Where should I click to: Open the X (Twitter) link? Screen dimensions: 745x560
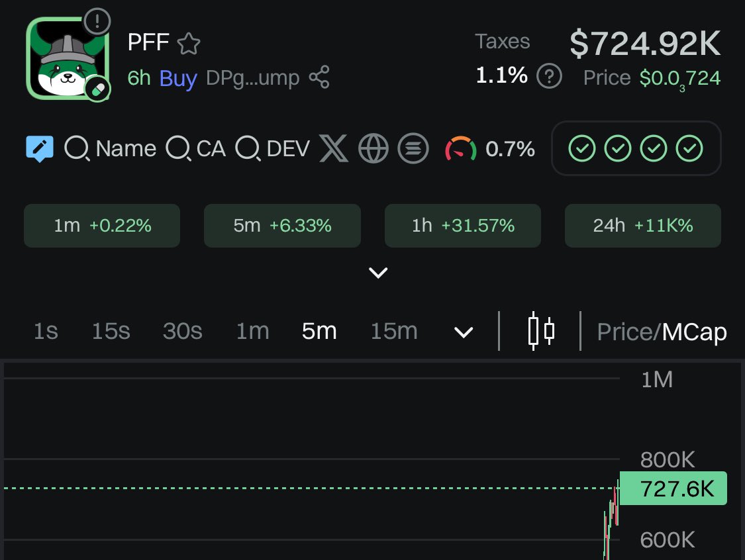[334, 149]
